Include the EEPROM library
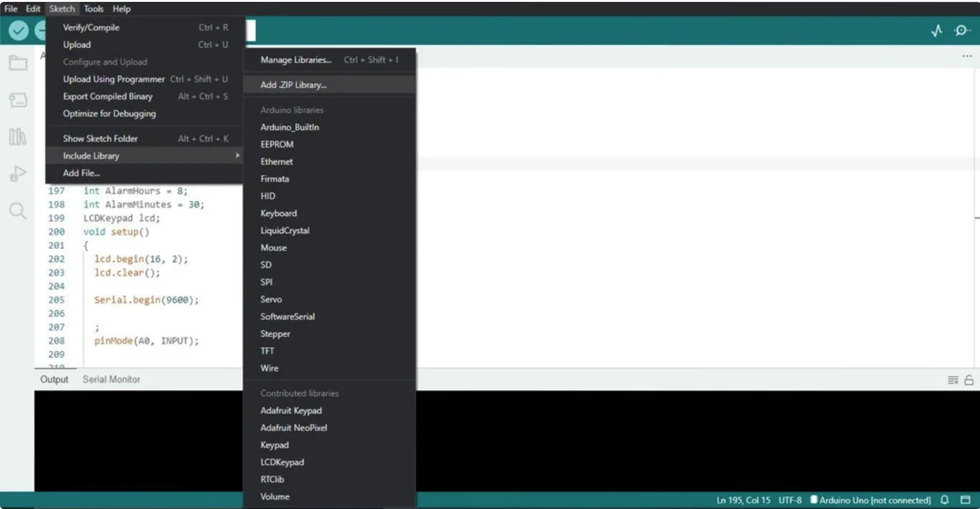 pyautogui.click(x=329, y=144)
